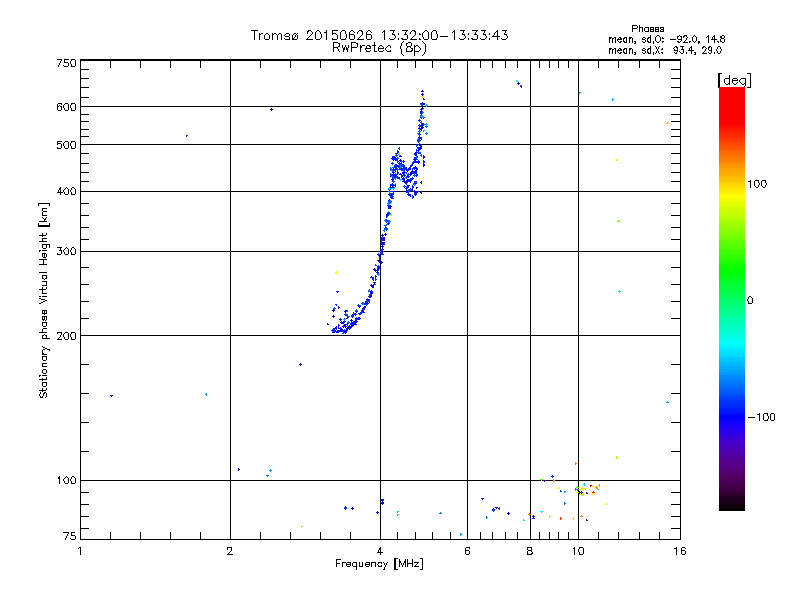Click the 'mean, sd,O: -92.0, 14.8' text
The width and height of the screenshot is (800, 600).
click(666, 39)
